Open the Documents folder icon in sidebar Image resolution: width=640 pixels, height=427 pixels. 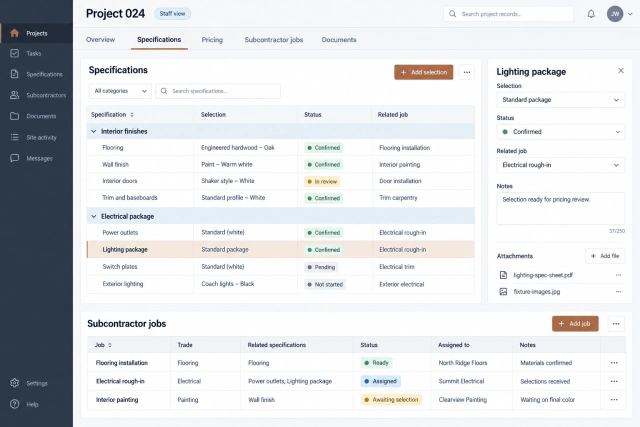(14, 116)
